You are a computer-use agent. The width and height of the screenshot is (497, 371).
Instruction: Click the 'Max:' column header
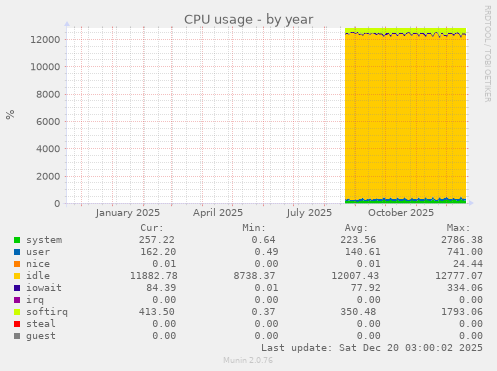[x=458, y=228]
